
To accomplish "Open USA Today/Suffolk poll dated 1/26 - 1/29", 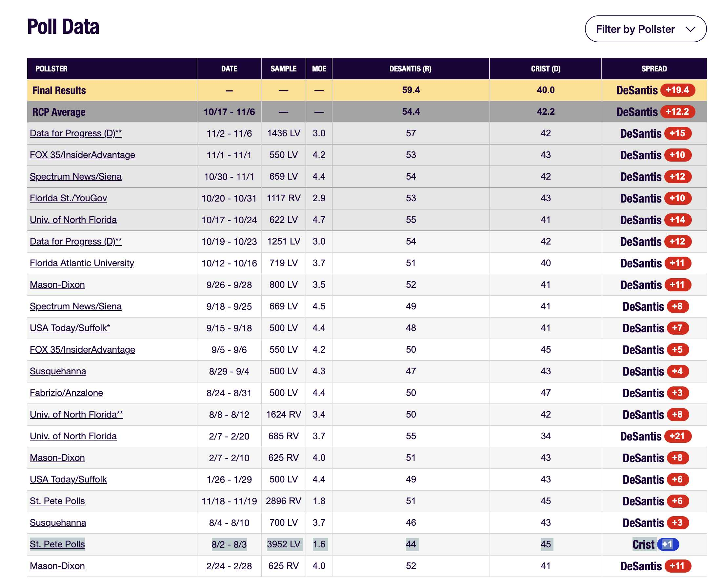I will (x=68, y=480).
